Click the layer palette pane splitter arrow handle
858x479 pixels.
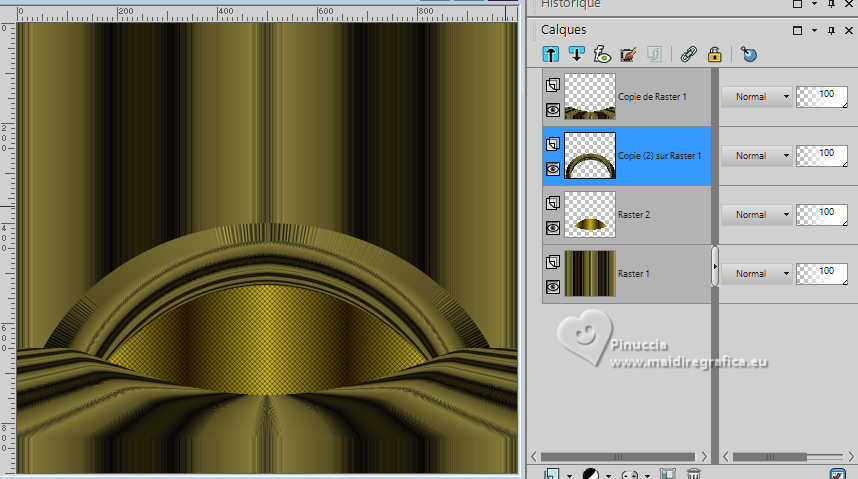(715, 266)
